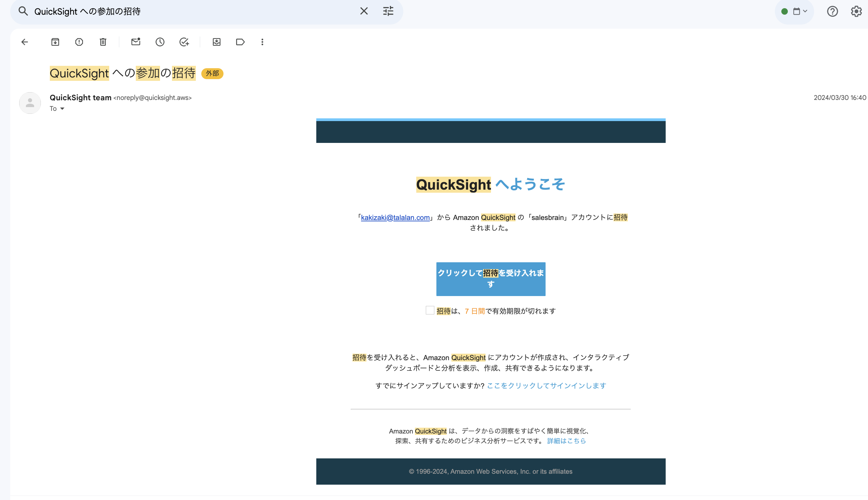The image size is (868, 500).
Task: Click the email timestamp 2024/03/30 16:40
Action: click(840, 98)
